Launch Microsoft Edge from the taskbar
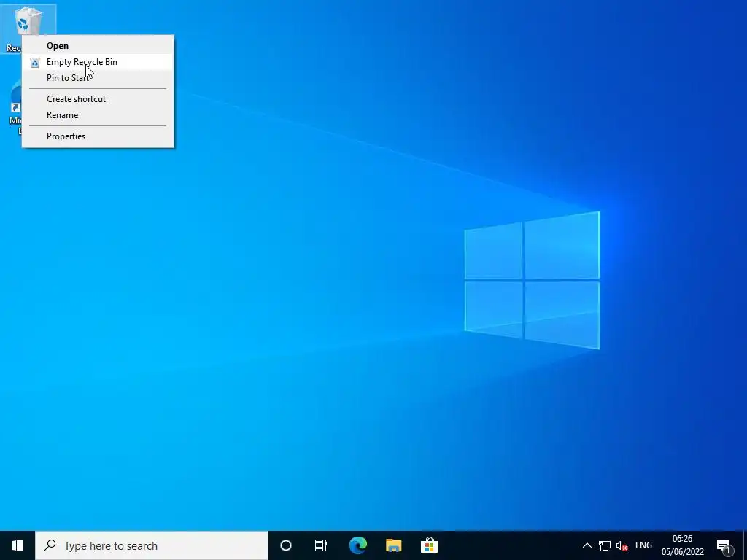 (x=357, y=545)
